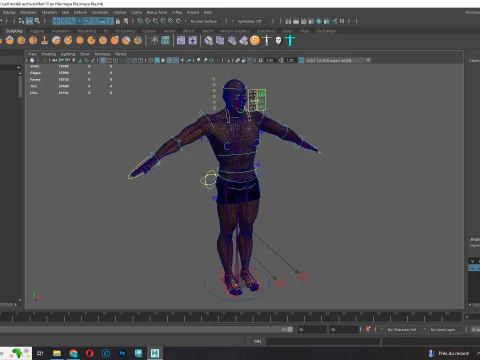Open the Deform menu
Viewport: 480px width, 360px height.
(x=80, y=12)
